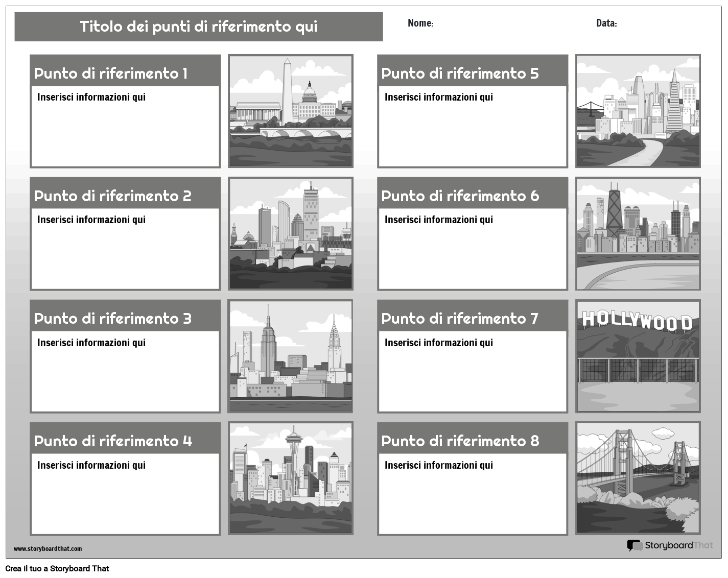Click heading 'Punto di riferimento 2'

point(113,196)
